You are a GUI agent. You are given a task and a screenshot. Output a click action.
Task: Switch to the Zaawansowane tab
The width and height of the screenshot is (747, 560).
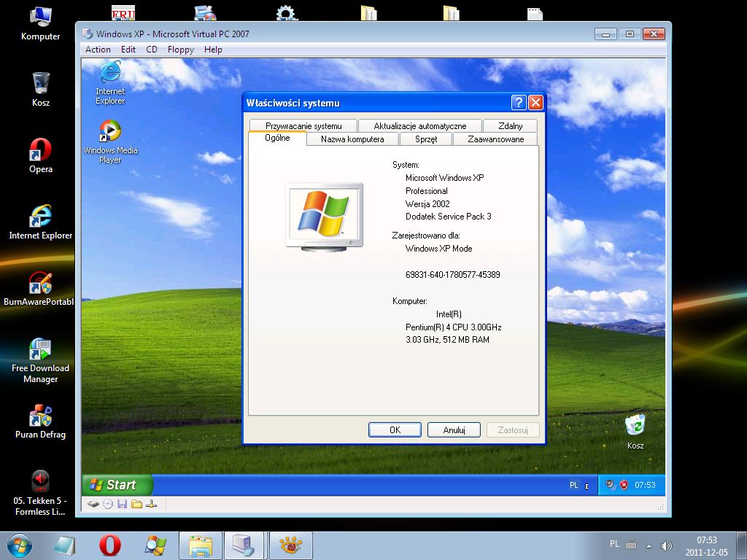pyautogui.click(x=495, y=139)
